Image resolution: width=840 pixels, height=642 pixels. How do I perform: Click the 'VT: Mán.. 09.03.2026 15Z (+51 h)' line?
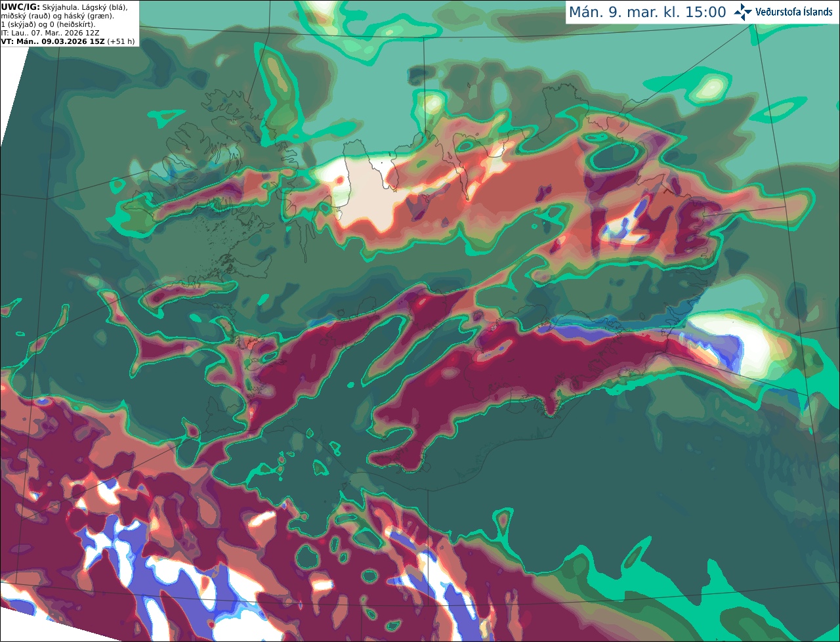(x=68, y=41)
